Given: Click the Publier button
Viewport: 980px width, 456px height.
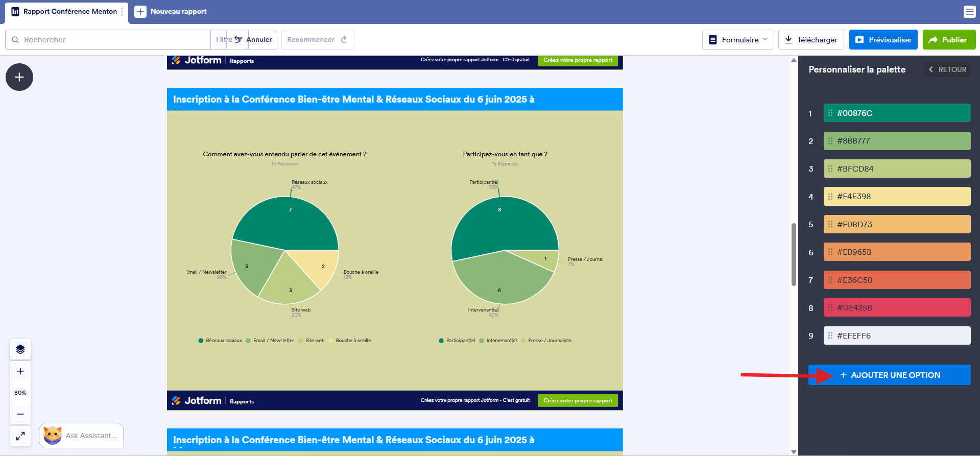Looking at the screenshot, I should tap(949, 40).
